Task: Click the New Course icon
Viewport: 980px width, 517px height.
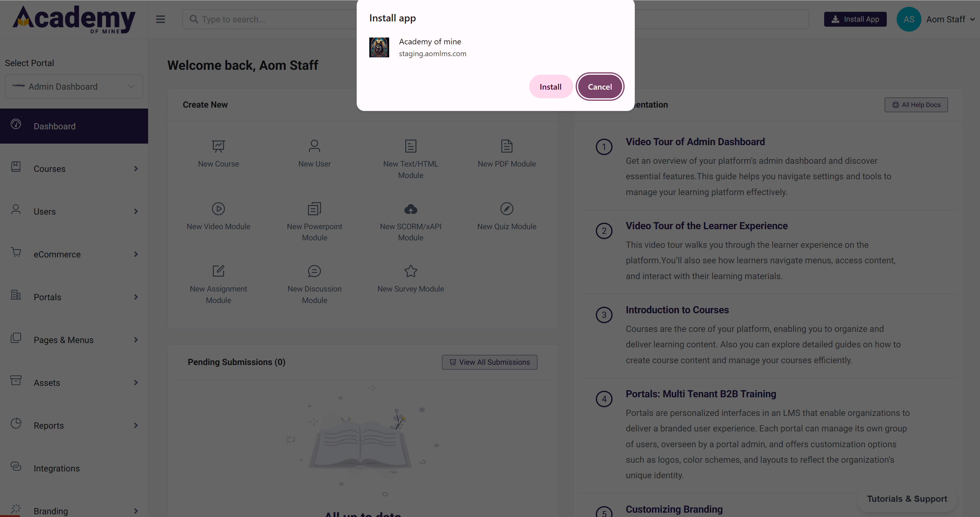Action: click(x=218, y=146)
